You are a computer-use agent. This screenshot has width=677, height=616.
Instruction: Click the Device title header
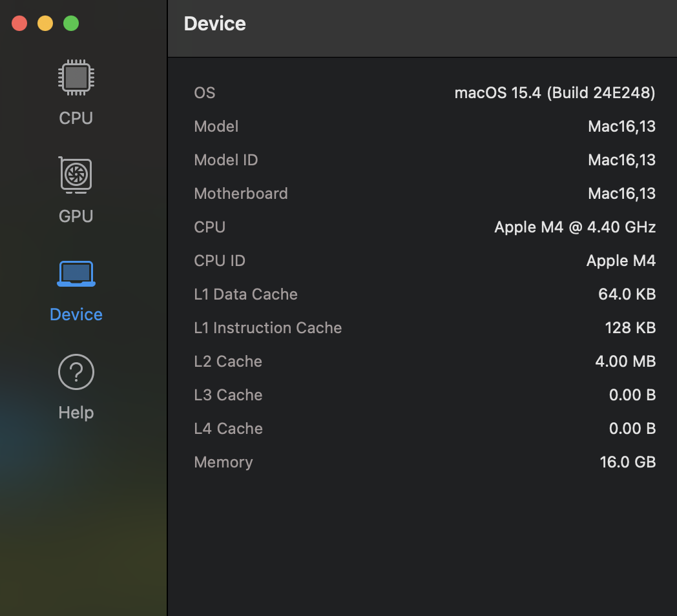click(x=214, y=24)
